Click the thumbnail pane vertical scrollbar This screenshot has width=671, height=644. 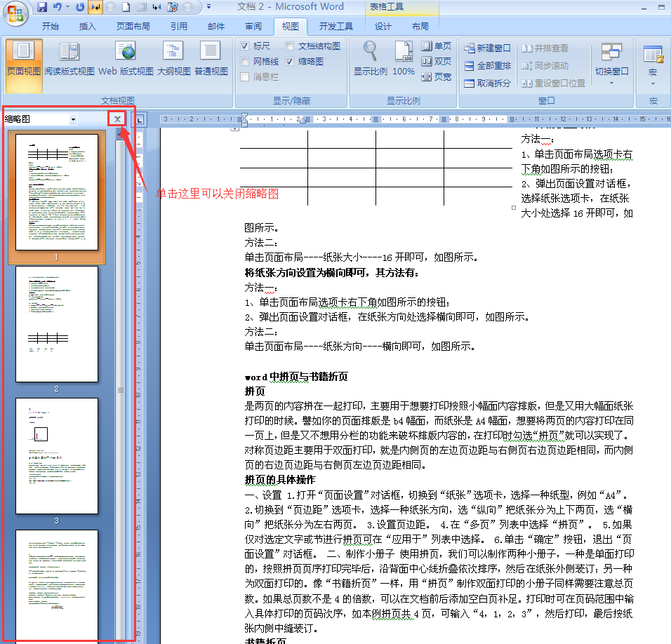coord(120,390)
